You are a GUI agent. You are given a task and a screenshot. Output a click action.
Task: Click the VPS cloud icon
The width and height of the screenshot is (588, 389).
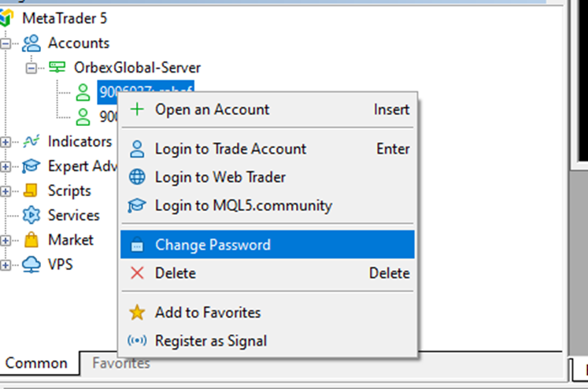click(x=31, y=265)
